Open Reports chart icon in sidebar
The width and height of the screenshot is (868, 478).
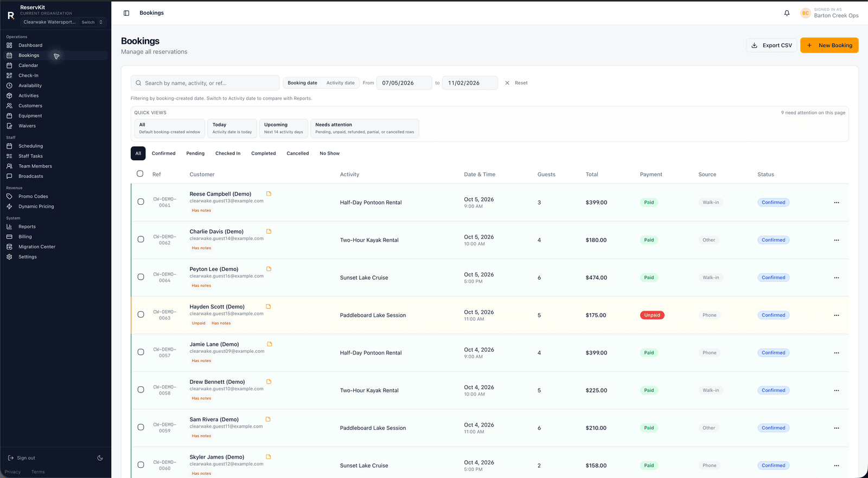pos(9,227)
